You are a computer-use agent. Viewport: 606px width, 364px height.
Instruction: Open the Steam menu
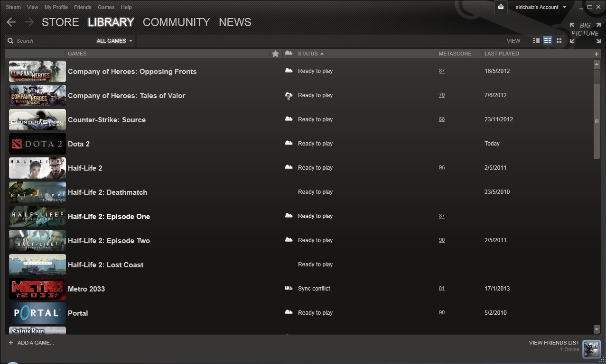pos(13,7)
